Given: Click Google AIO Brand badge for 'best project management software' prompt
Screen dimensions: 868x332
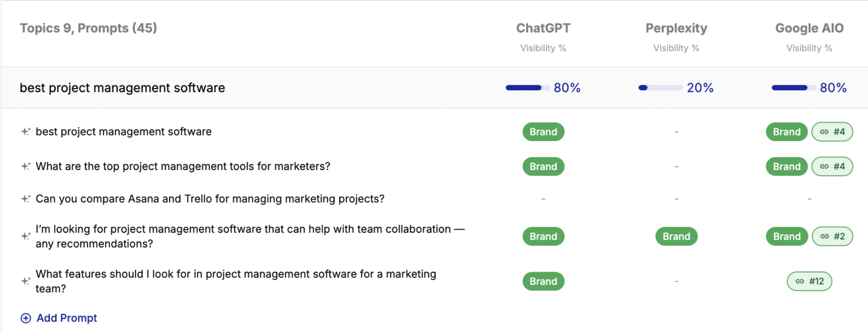Looking at the screenshot, I should tap(787, 132).
